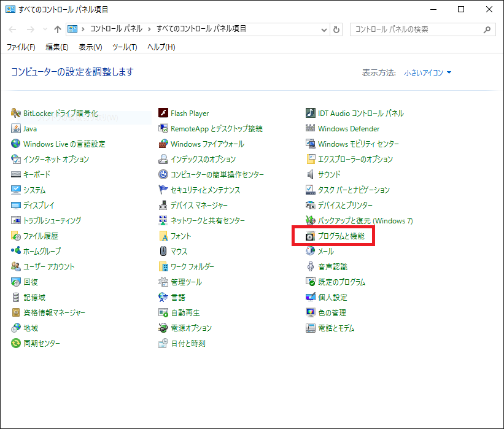Click the マウス mouse icon
504x429 pixels.
[x=163, y=251]
